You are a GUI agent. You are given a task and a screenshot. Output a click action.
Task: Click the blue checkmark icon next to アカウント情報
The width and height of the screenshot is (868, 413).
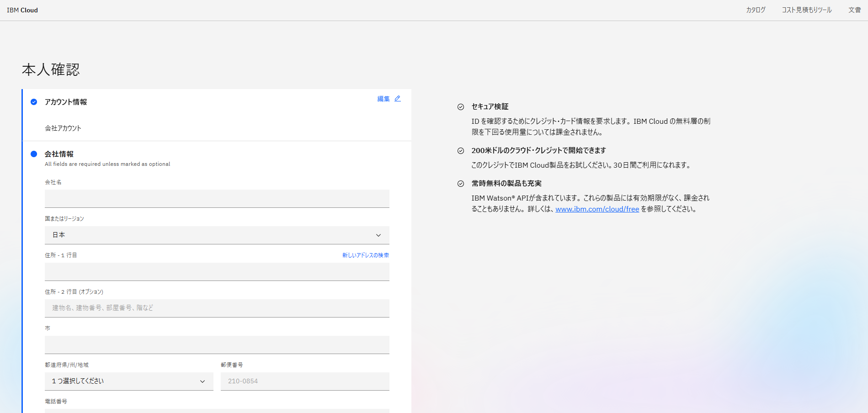point(34,102)
